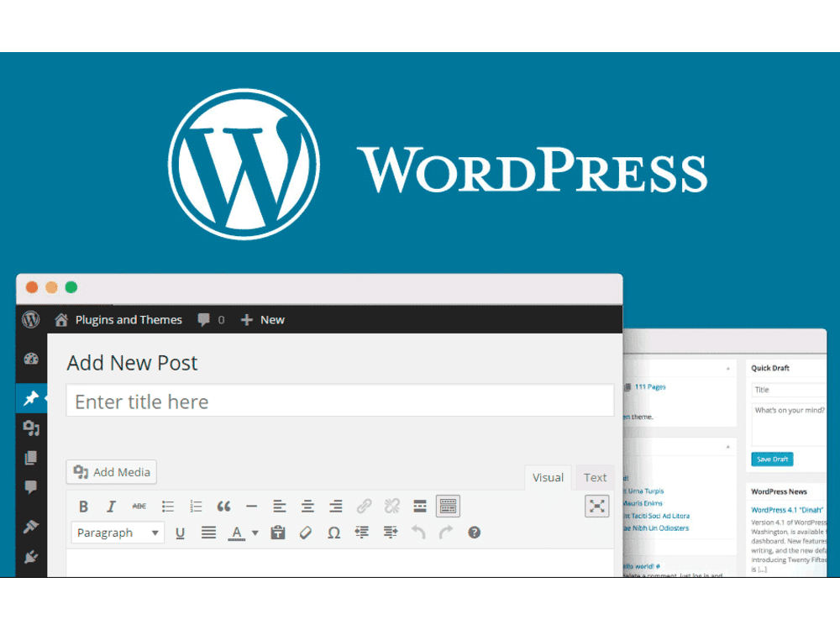Toggle italic formatting in the editor
The height and width of the screenshot is (630, 840).
pyautogui.click(x=111, y=506)
